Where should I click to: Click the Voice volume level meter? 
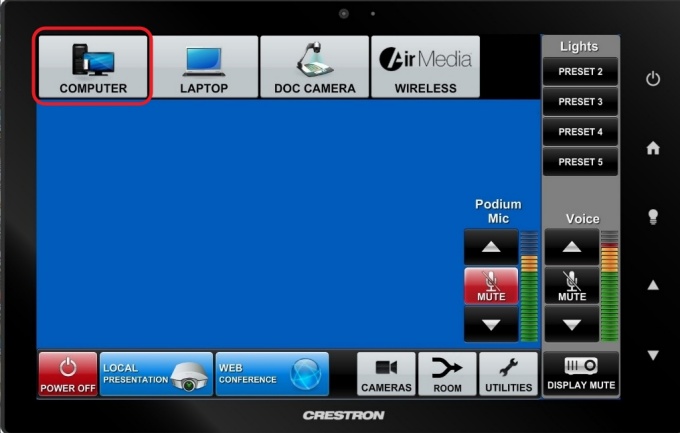[609, 286]
